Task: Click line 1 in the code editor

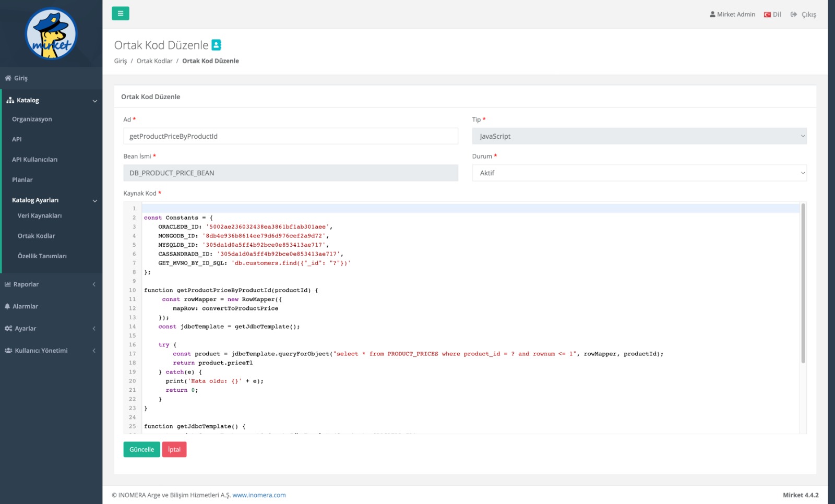Action: (470, 209)
